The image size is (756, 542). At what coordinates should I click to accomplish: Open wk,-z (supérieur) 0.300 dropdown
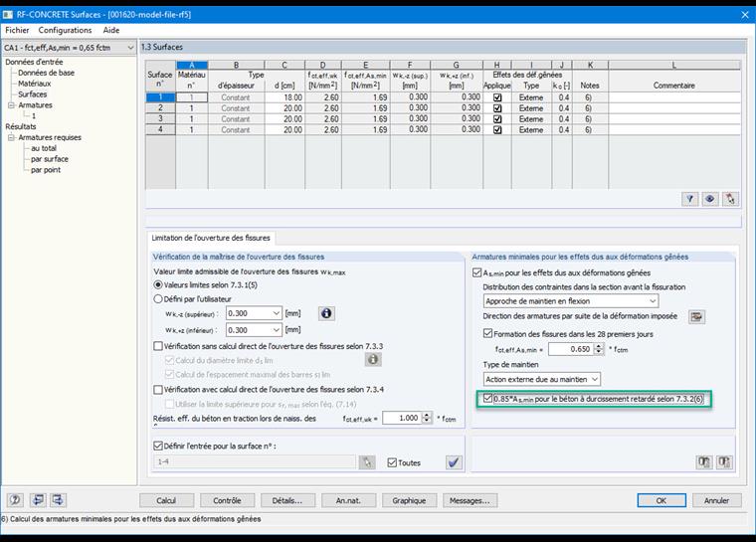[276, 313]
